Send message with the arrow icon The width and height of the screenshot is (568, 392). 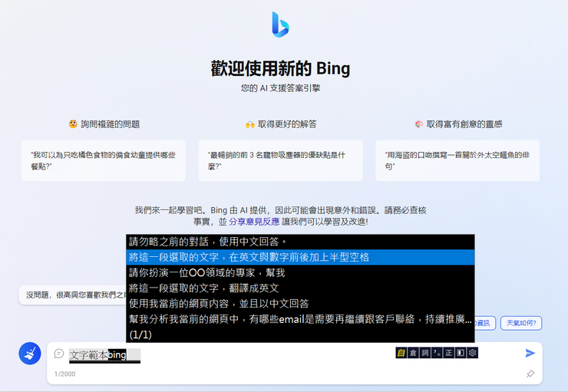point(530,353)
